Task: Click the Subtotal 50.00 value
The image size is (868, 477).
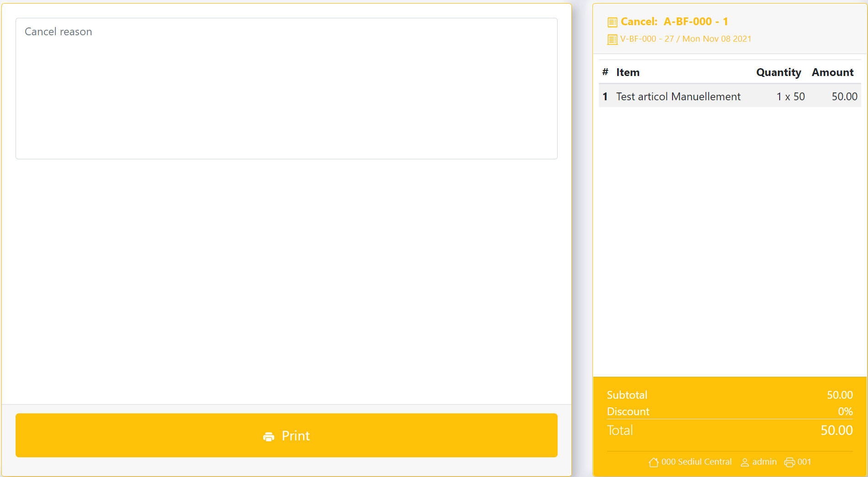Action: tap(840, 395)
